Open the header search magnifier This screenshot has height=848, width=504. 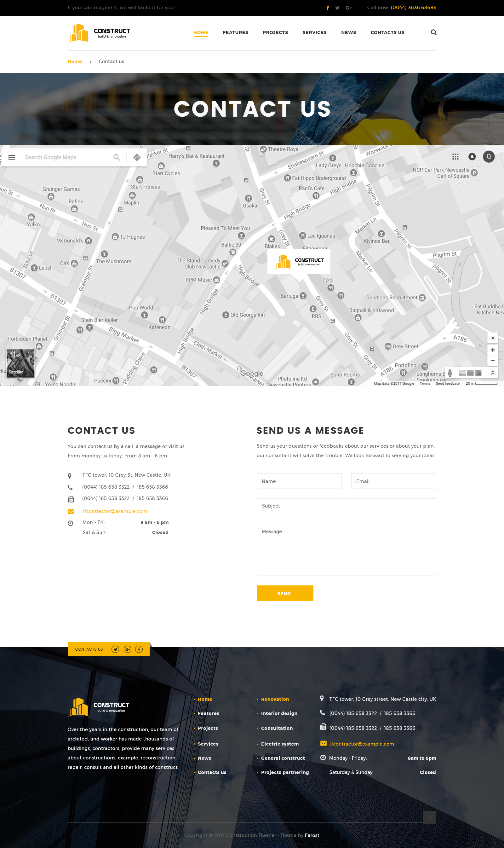pos(434,32)
